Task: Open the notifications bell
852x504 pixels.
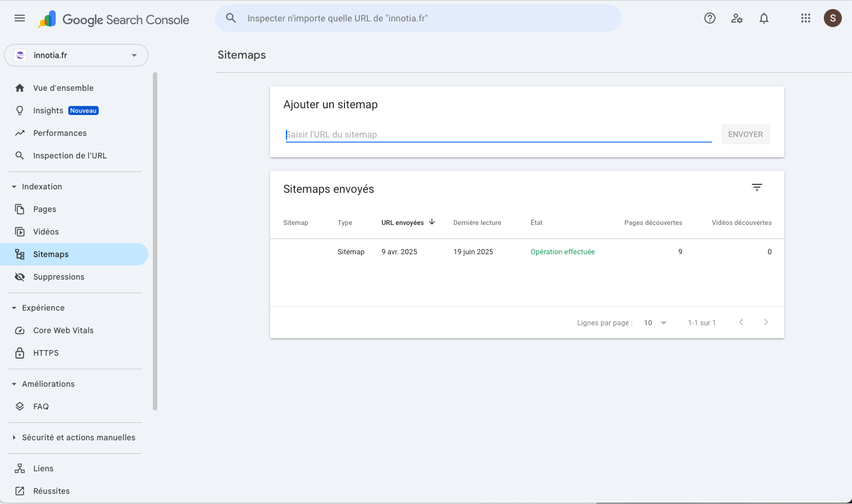Action: coord(764,18)
